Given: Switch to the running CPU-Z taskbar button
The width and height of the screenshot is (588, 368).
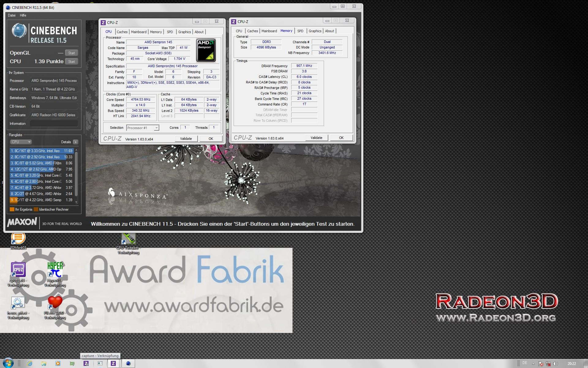Looking at the screenshot, I should tap(113, 363).
